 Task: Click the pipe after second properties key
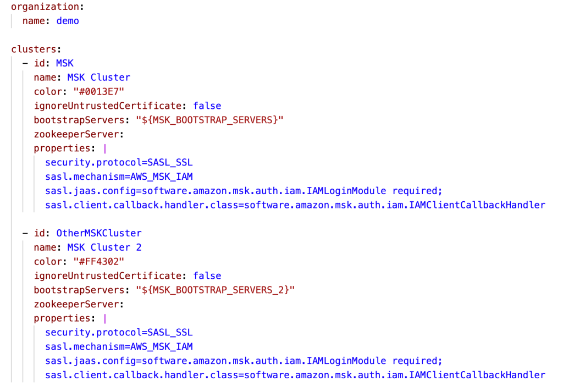(105, 318)
